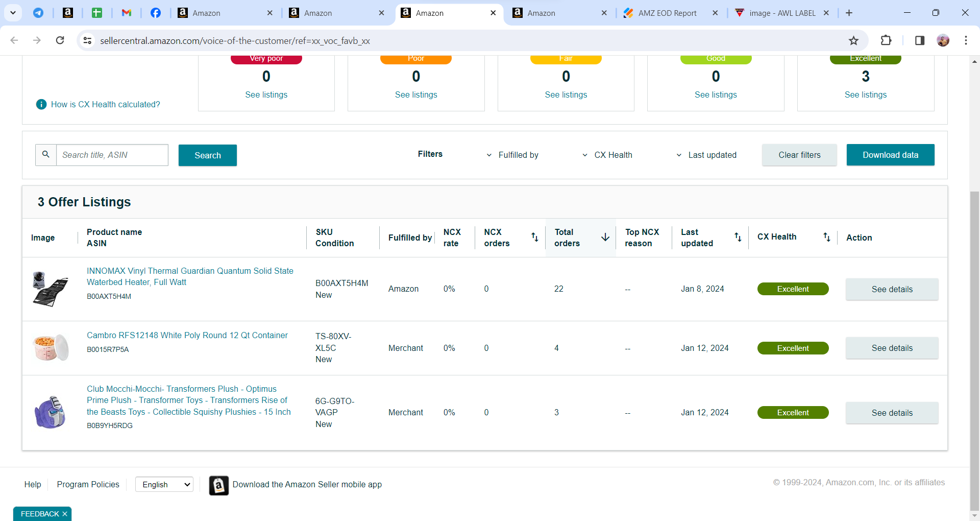Viewport: 980px width, 521px height.
Task: See details for Optimus Prime plush
Action: pos(892,413)
